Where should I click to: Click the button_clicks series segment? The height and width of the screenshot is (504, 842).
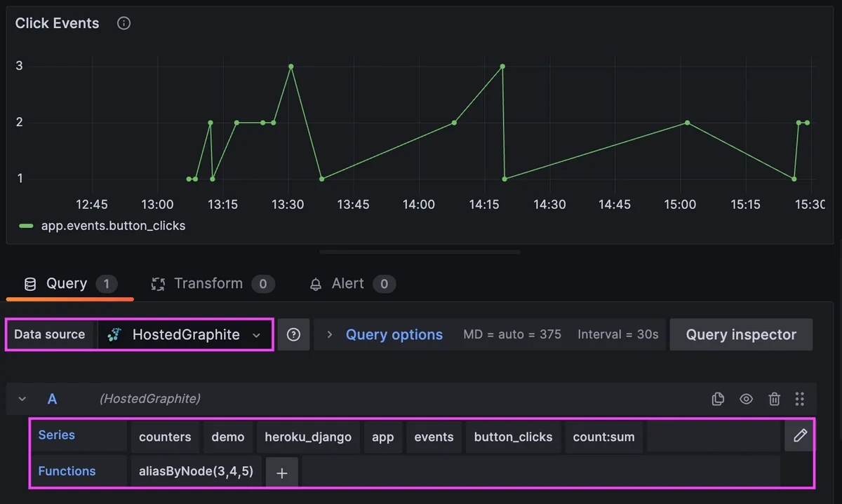(513, 436)
